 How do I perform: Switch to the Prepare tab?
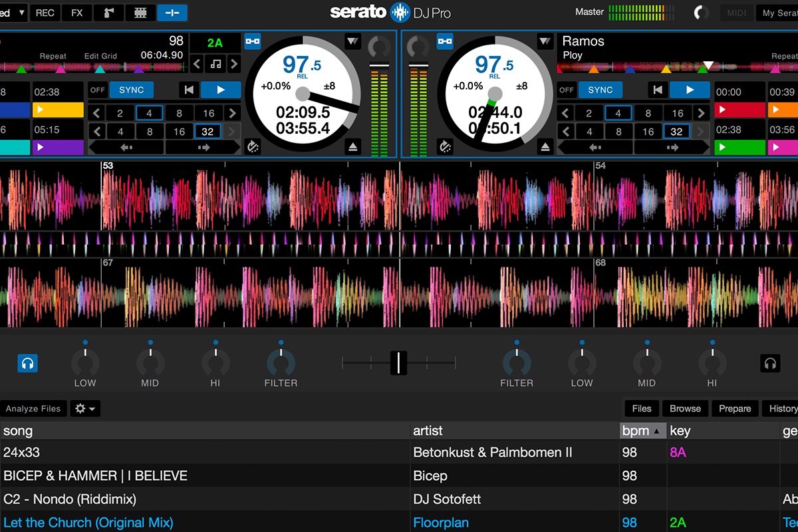pyautogui.click(x=734, y=408)
